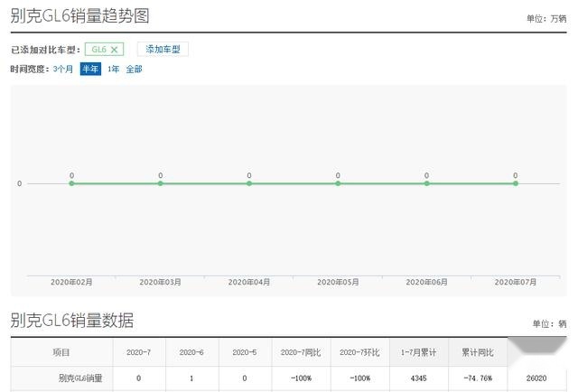Click the 2020年02月 data point on the chart

click(71, 183)
